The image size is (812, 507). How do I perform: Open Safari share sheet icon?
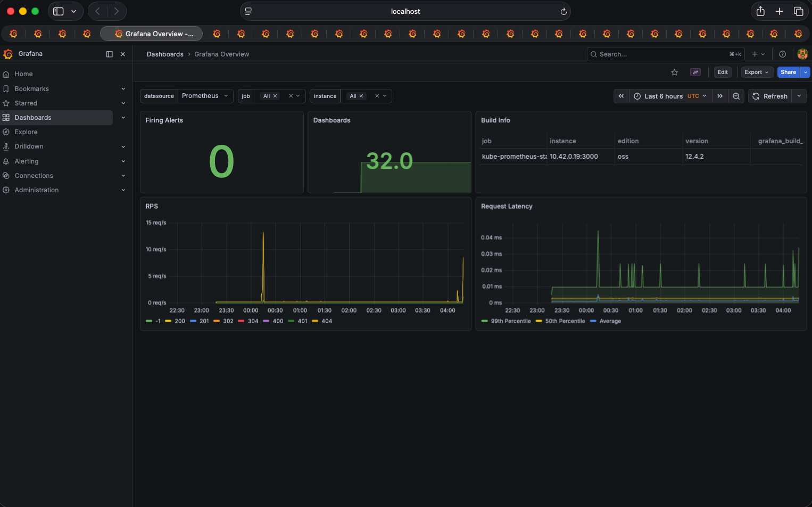(760, 11)
